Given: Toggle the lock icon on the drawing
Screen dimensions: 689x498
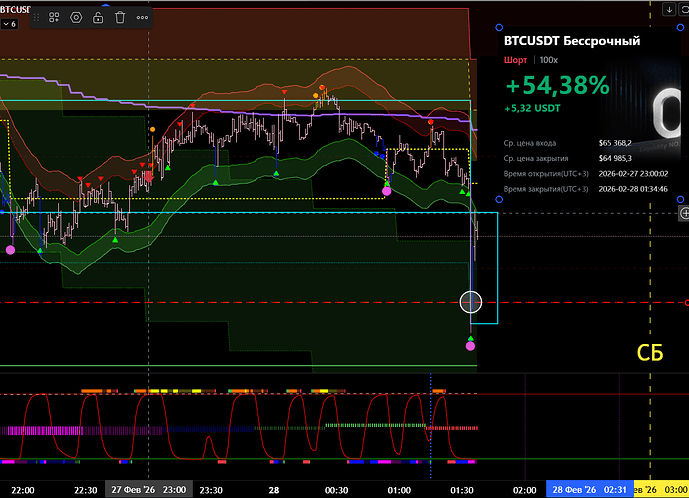Looking at the screenshot, I should [100, 17].
